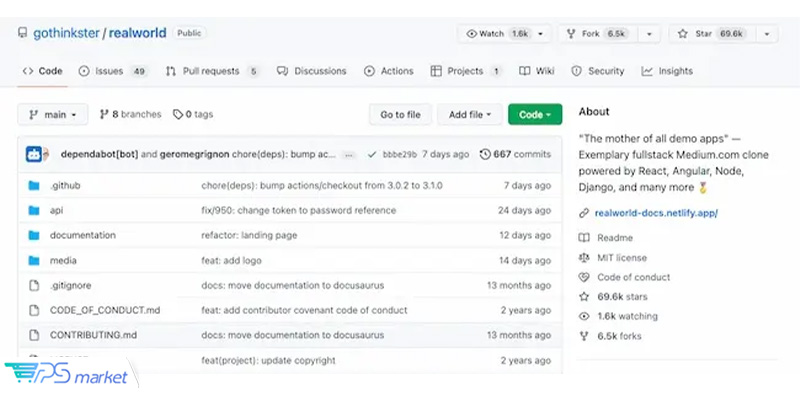The image size is (800, 400).
Task: Click the api folder icon
Action: point(34,210)
